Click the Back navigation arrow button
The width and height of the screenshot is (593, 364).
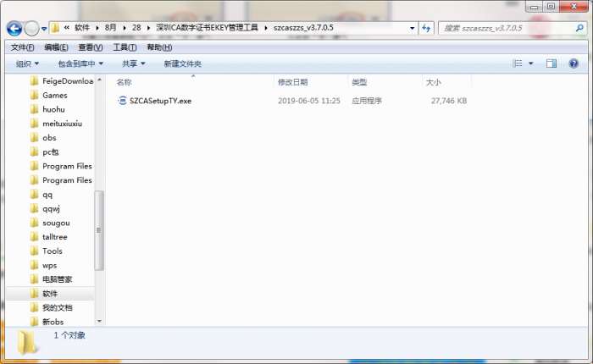pyautogui.click(x=14, y=28)
